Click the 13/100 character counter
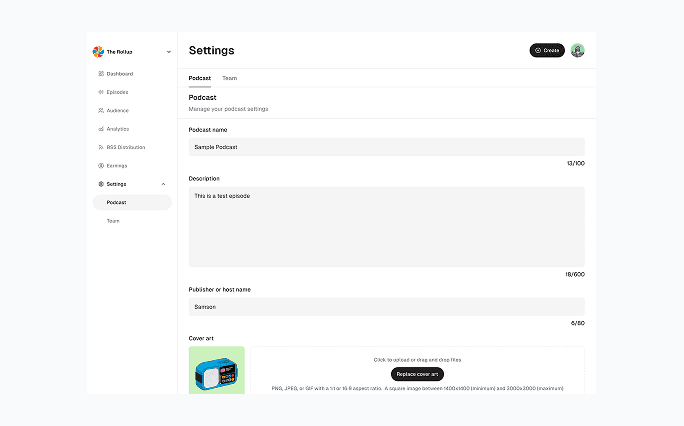This screenshot has height=426, width=684. (x=576, y=164)
